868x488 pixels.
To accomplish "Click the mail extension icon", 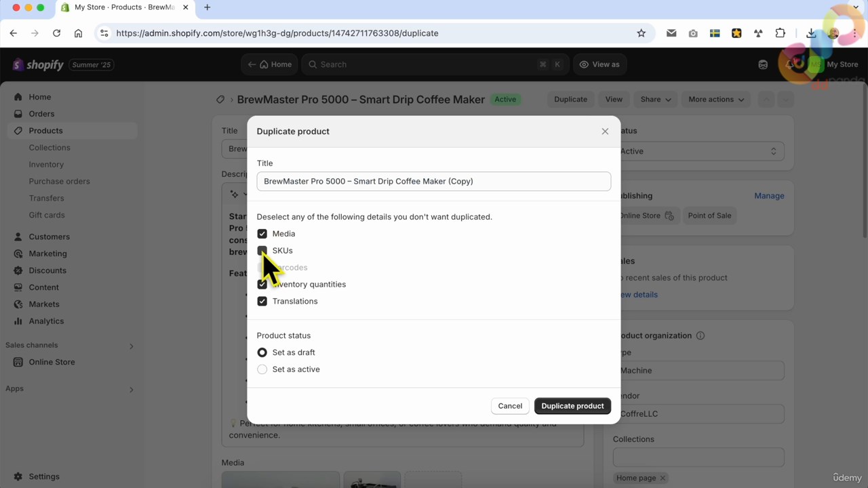I will (x=671, y=33).
